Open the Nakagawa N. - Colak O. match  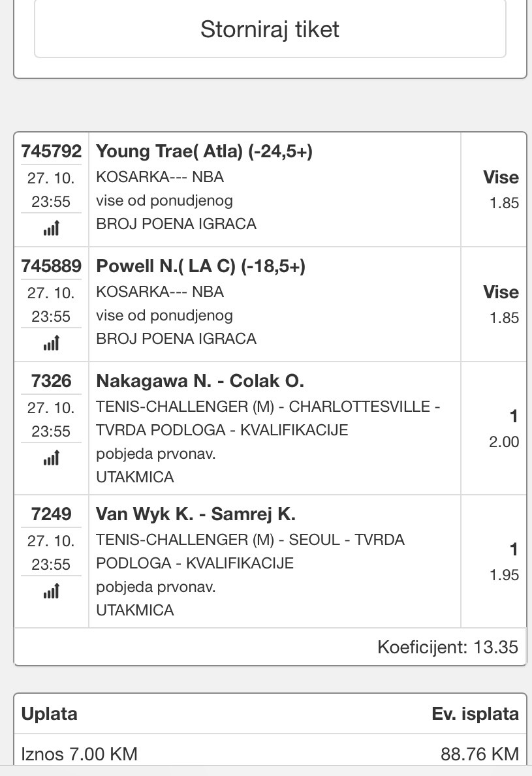click(x=200, y=380)
